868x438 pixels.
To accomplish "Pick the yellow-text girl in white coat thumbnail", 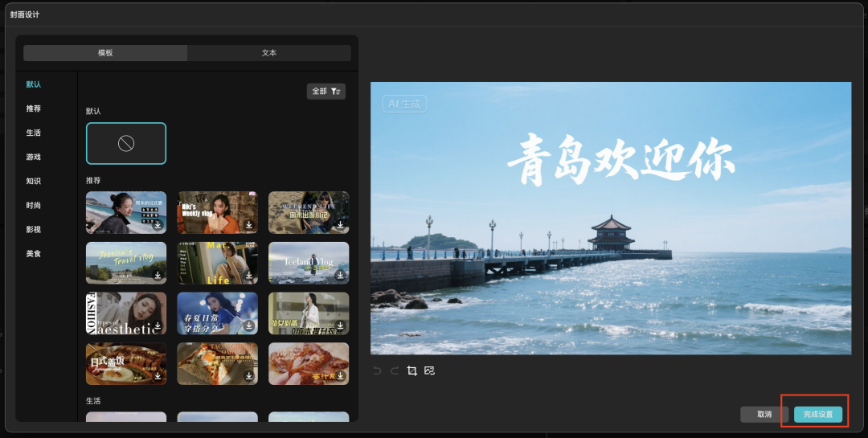I will coord(309,313).
